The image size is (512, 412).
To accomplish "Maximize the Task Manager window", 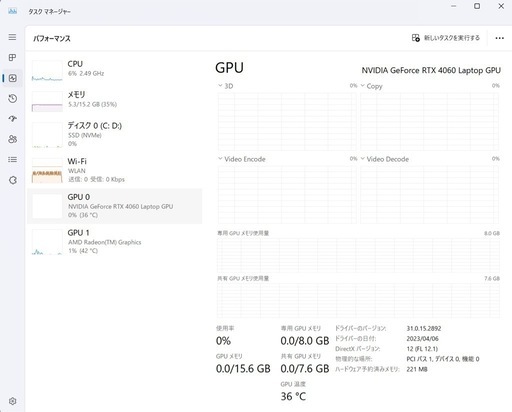I will click(x=477, y=6).
